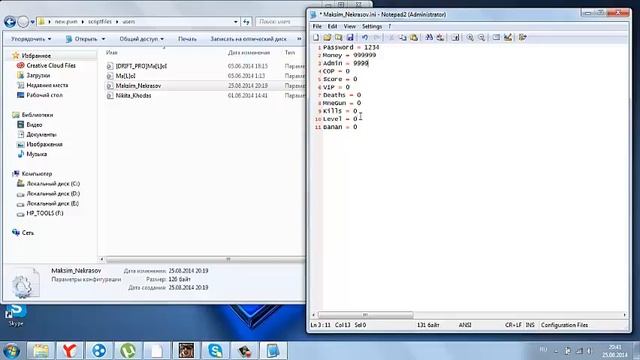Toggle word wrap icon in Notepad2 toolbar
The height and width of the screenshot is (360, 640).
click(455, 38)
